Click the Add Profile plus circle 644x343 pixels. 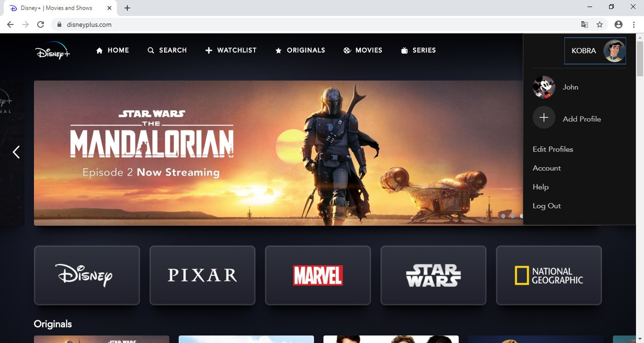click(x=544, y=118)
